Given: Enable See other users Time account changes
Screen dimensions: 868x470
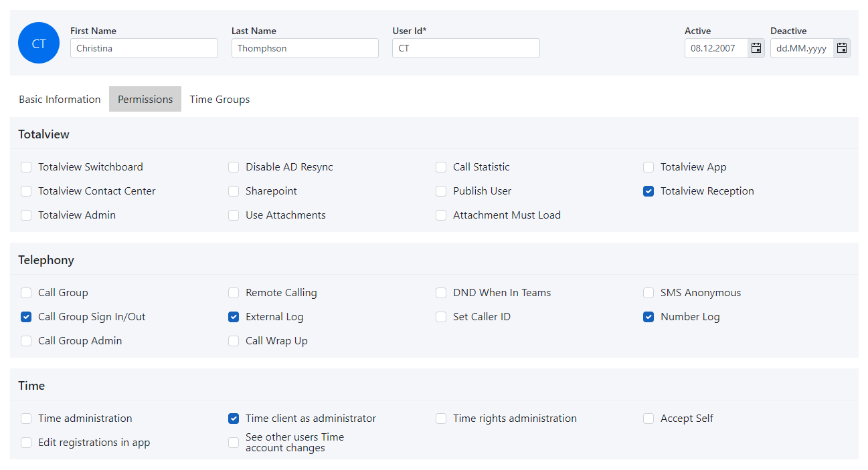Looking at the screenshot, I should click(x=234, y=443).
